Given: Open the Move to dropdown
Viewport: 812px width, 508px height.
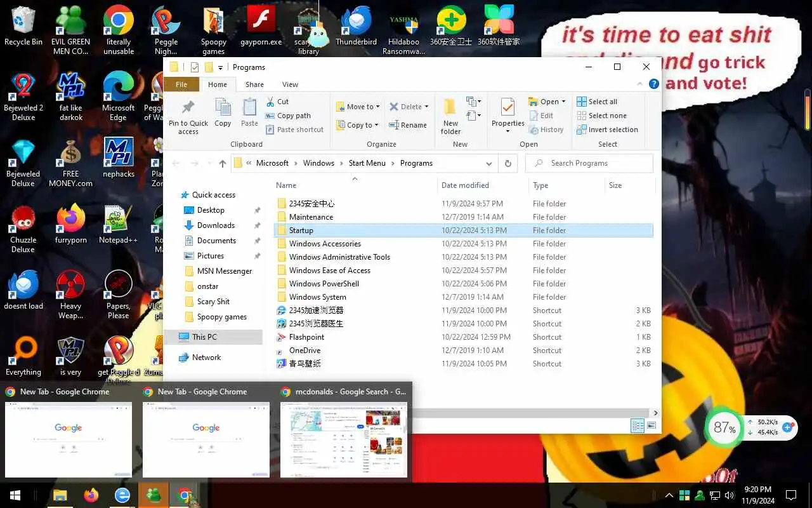Looking at the screenshot, I should [x=358, y=107].
